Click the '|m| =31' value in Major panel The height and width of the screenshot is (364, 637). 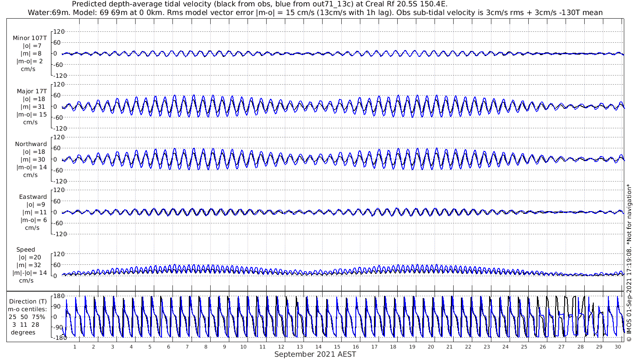coord(33,106)
